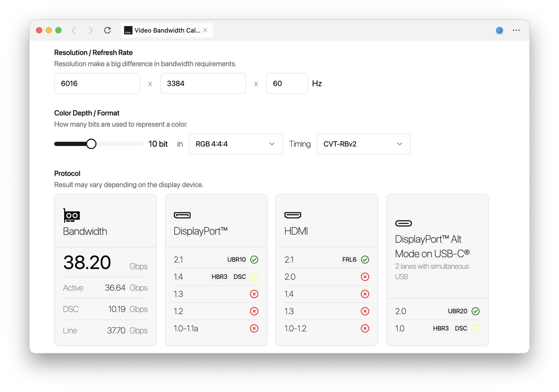Click green checkmark for DisplayPort 2.1 UBR10
Image resolution: width=559 pixels, height=392 pixels.
click(x=254, y=259)
